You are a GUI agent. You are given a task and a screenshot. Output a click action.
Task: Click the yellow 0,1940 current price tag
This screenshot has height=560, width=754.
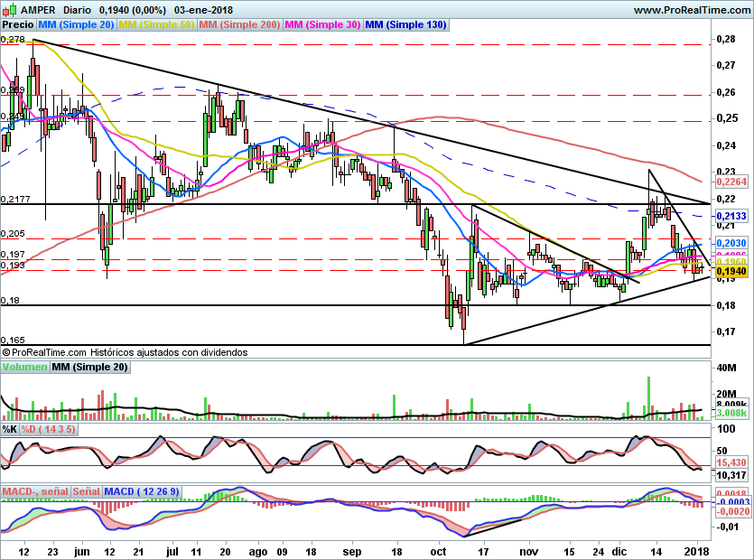(x=732, y=271)
